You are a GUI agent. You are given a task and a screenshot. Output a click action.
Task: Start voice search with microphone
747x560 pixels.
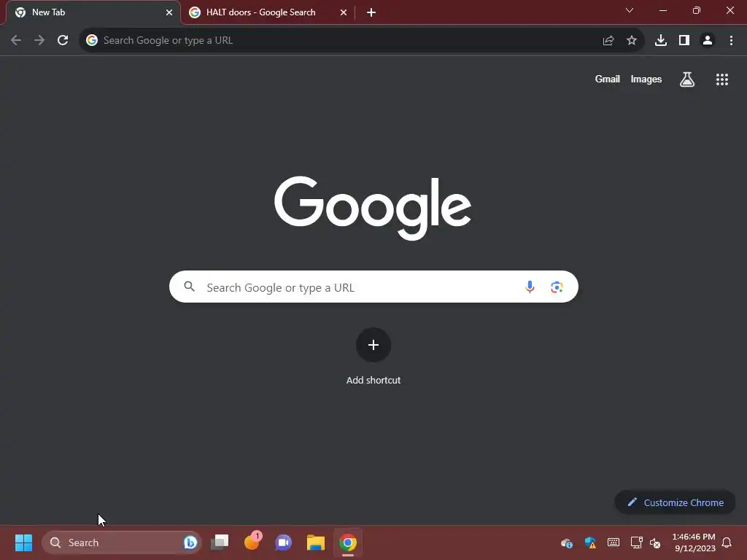530,287
